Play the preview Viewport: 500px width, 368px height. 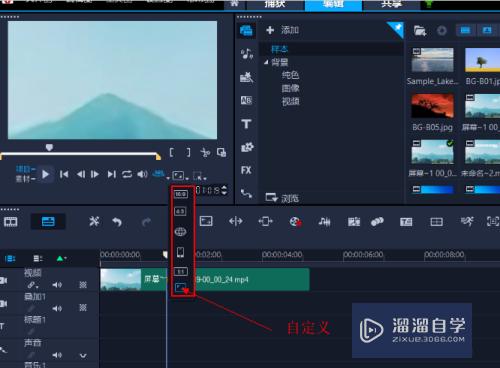pyautogui.click(x=45, y=174)
